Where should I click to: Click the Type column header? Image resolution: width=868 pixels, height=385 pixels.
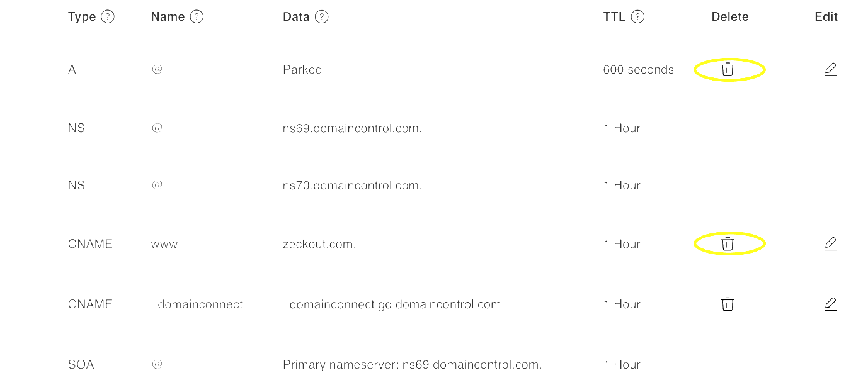[x=82, y=17]
